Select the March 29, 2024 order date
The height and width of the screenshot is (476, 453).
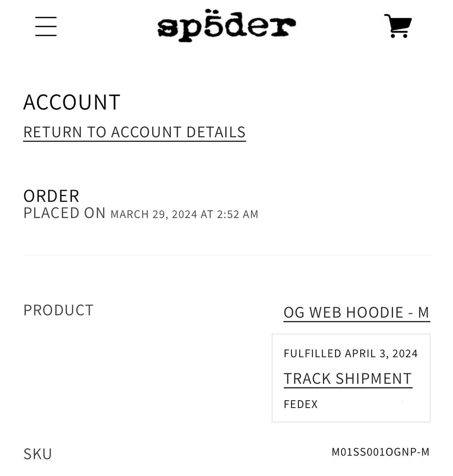[x=154, y=214]
